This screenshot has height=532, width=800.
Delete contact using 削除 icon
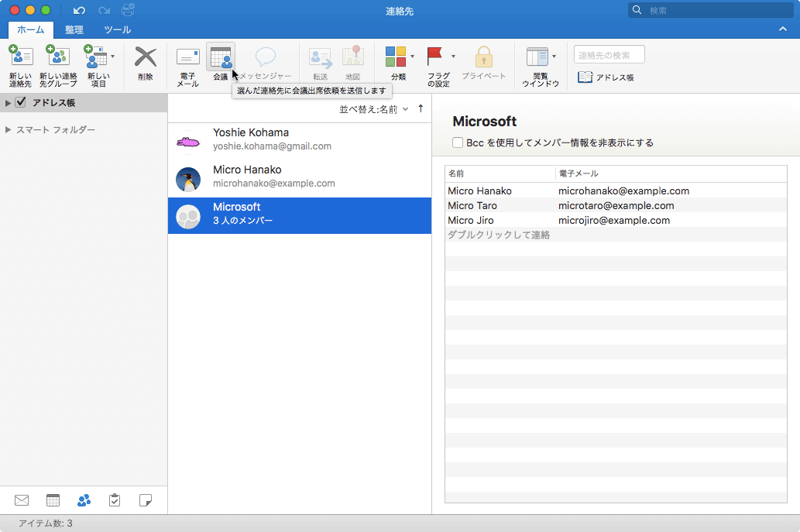coord(146,63)
